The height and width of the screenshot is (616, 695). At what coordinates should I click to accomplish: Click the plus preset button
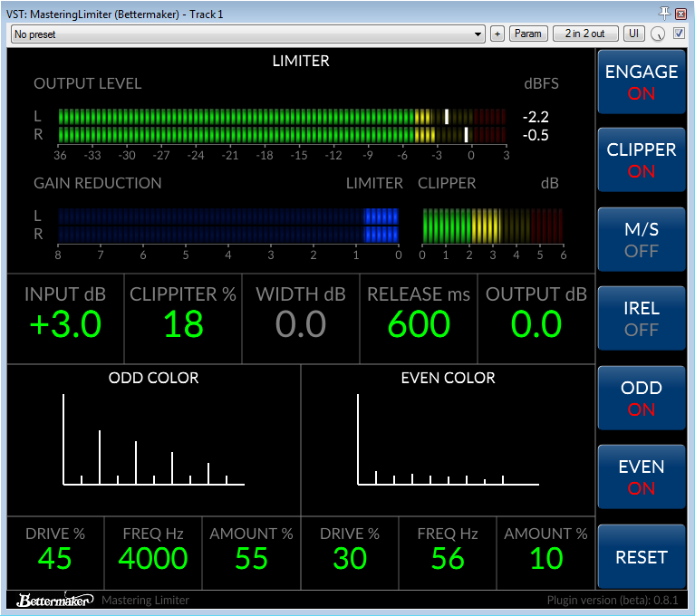pos(497,34)
